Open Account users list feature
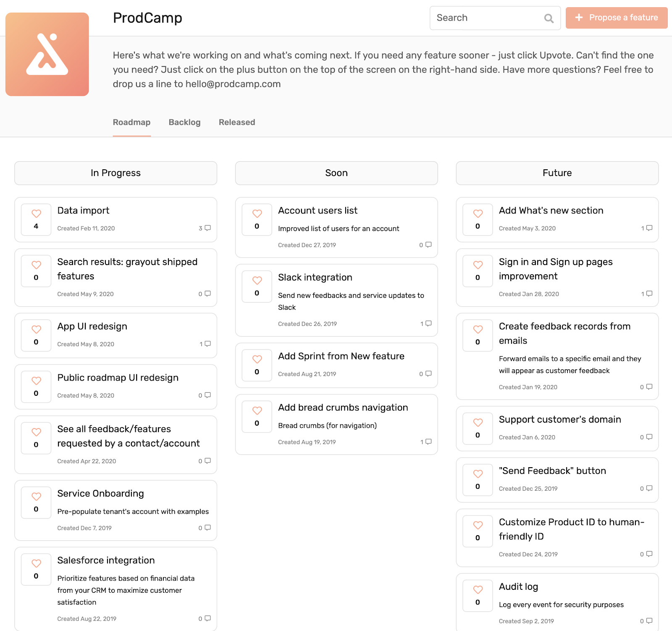 (318, 210)
